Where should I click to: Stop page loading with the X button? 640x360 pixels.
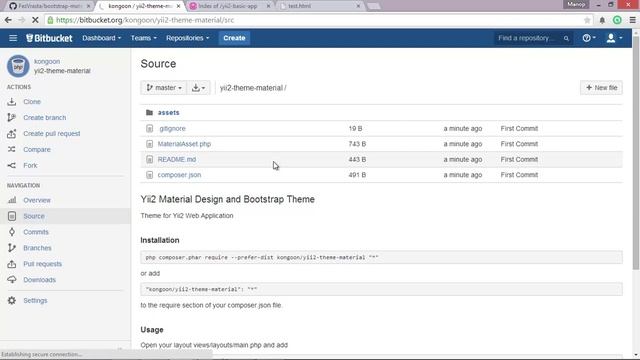35,20
